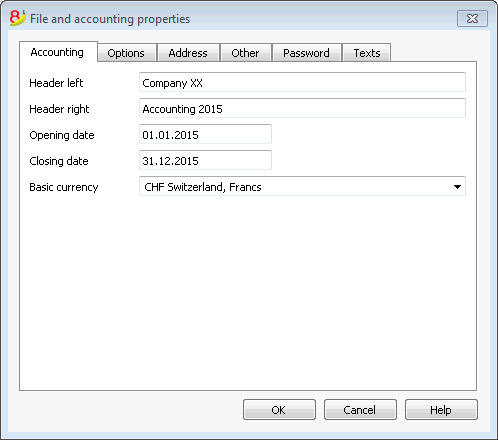Screen dimensions: 498x440
Task: Focus the Header right text box
Action: pos(302,108)
